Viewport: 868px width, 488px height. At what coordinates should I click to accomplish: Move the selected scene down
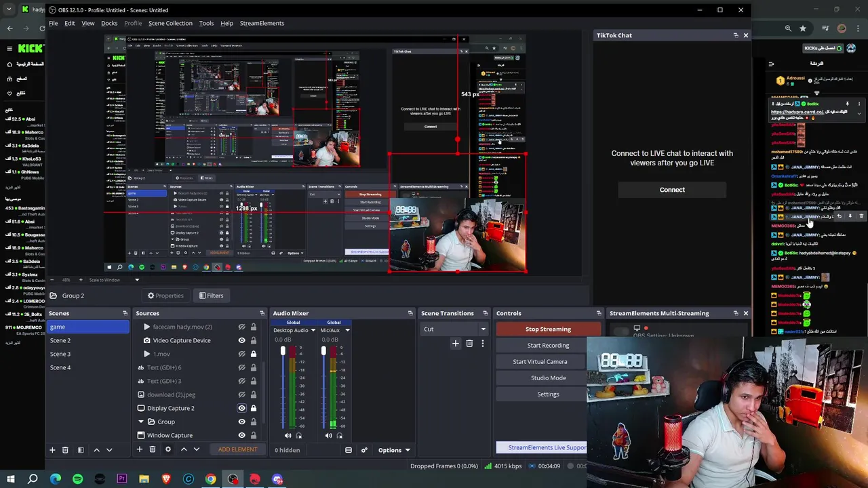109,449
